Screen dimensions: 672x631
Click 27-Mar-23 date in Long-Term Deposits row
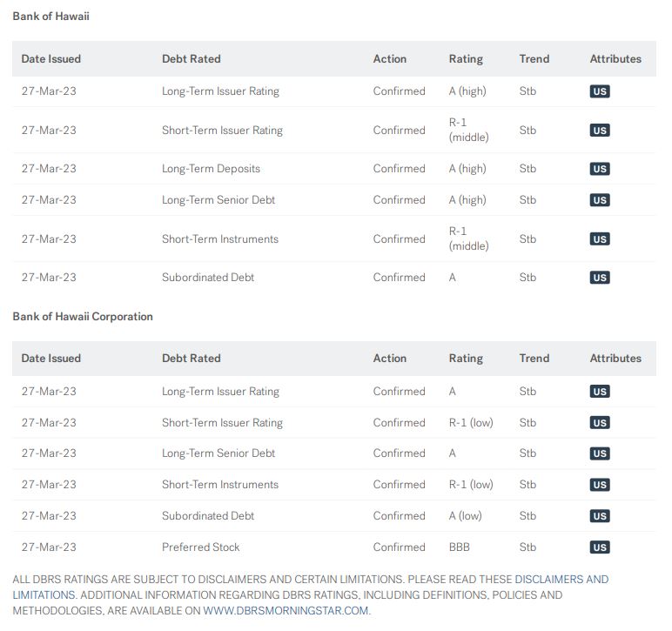[49, 168]
